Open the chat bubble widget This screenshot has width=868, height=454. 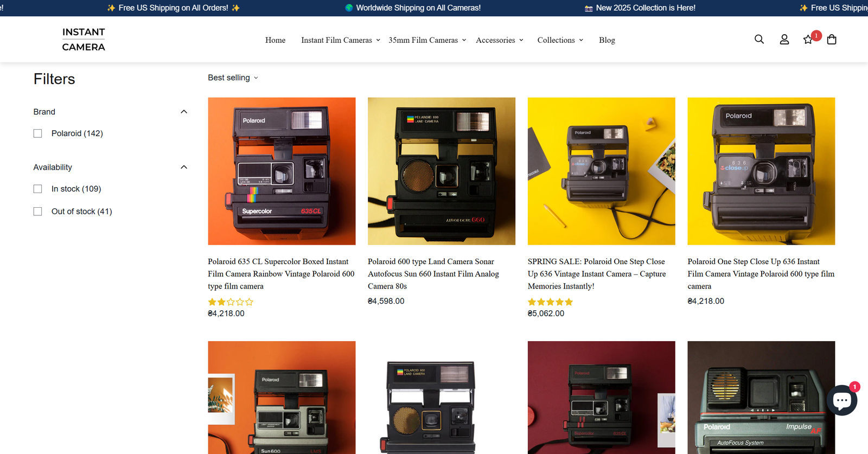click(x=841, y=400)
